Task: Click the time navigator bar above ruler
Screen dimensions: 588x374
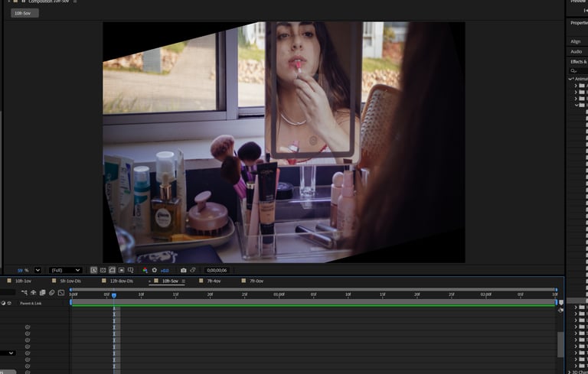Action: click(313, 290)
